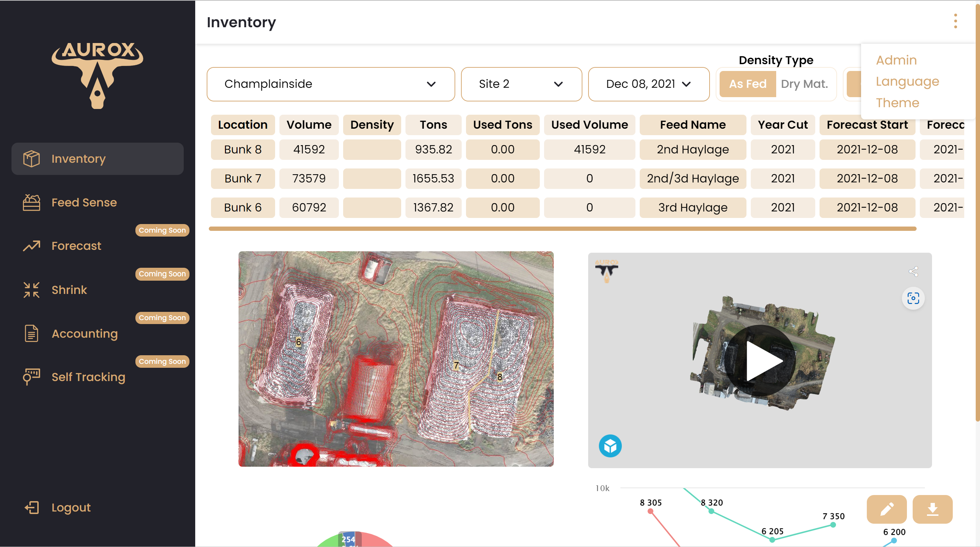This screenshot has width=980, height=547.
Task: Open the Accounting page
Action: click(85, 333)
